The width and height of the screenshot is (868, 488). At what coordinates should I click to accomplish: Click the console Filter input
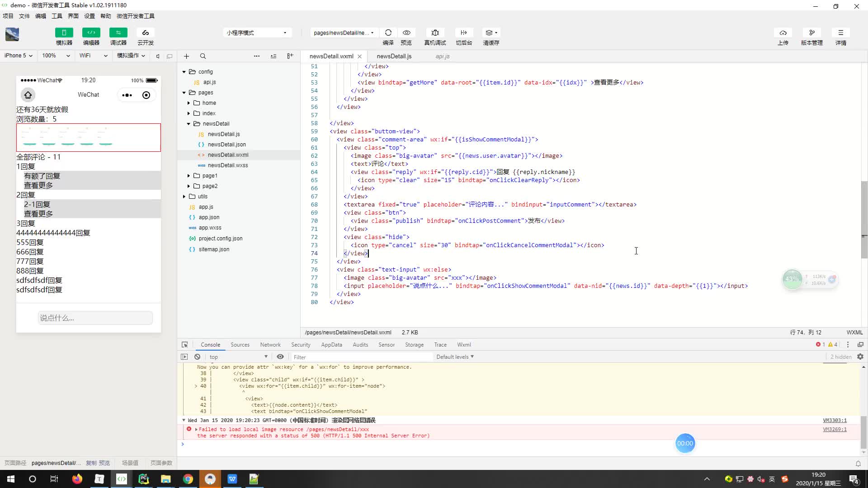tap(362, 357)
